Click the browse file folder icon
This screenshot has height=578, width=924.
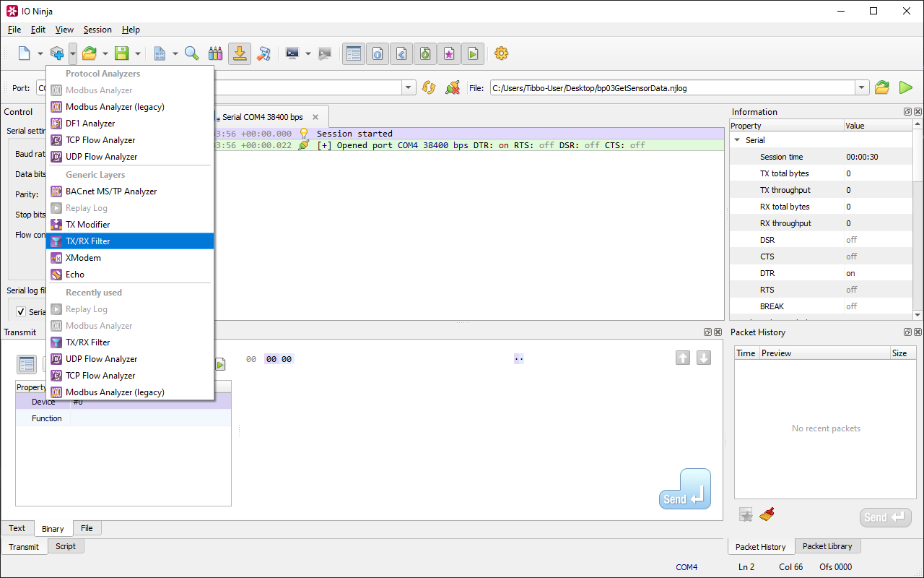(882, 87)
